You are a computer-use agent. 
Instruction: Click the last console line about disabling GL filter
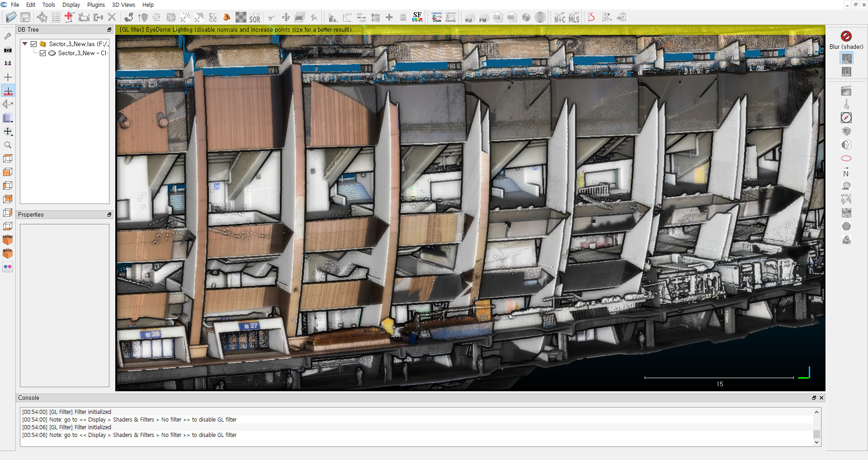[129, 435]
